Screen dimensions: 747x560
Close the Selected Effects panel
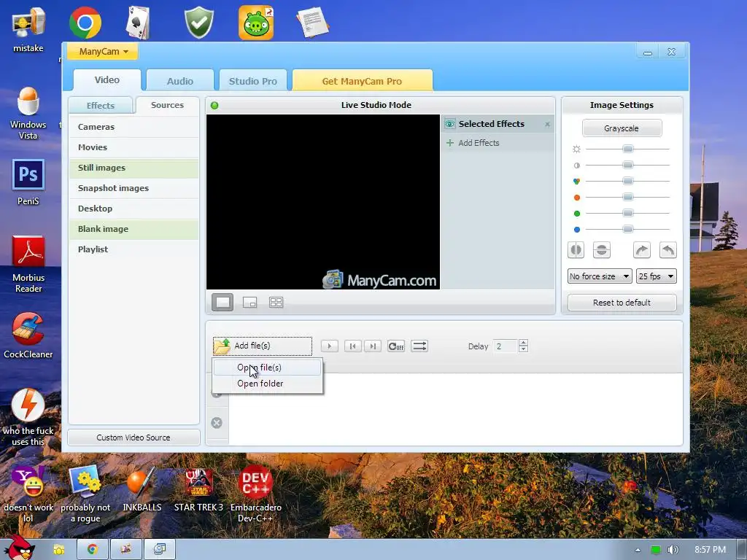point(547,124)
